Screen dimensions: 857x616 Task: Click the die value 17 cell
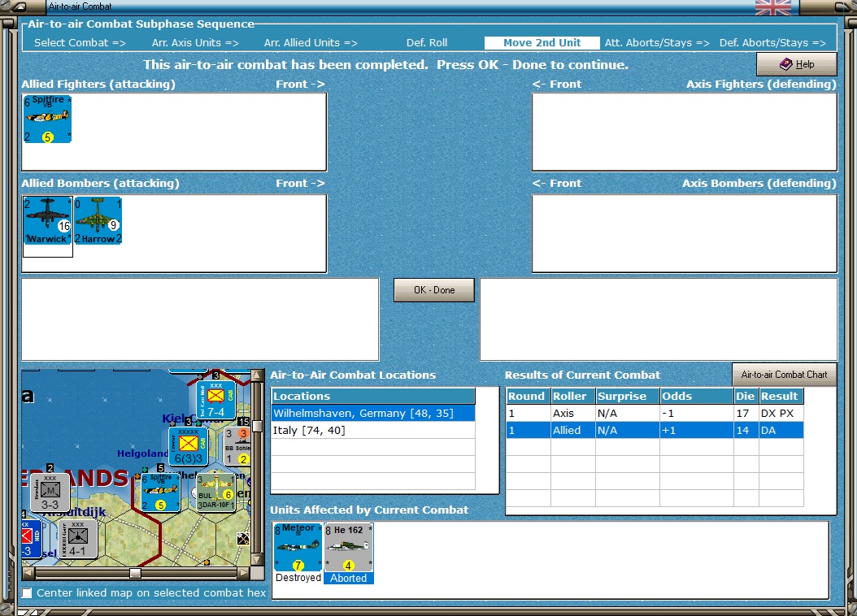point(746,414)
